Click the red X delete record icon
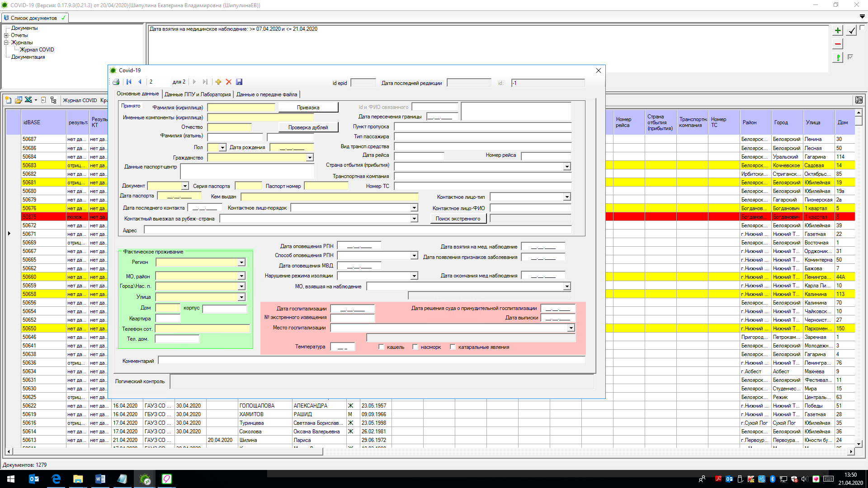 tap(229, 82)
